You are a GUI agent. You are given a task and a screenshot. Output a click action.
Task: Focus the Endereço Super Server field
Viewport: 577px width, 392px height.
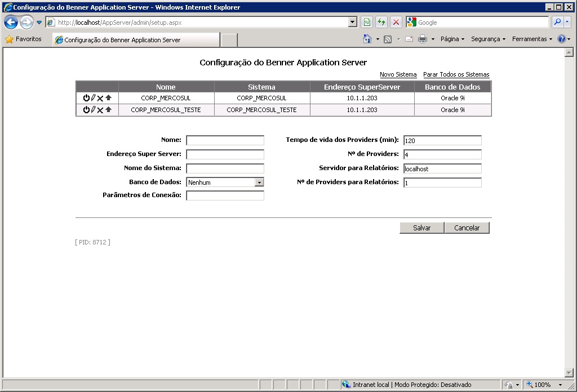coord(225,154)
